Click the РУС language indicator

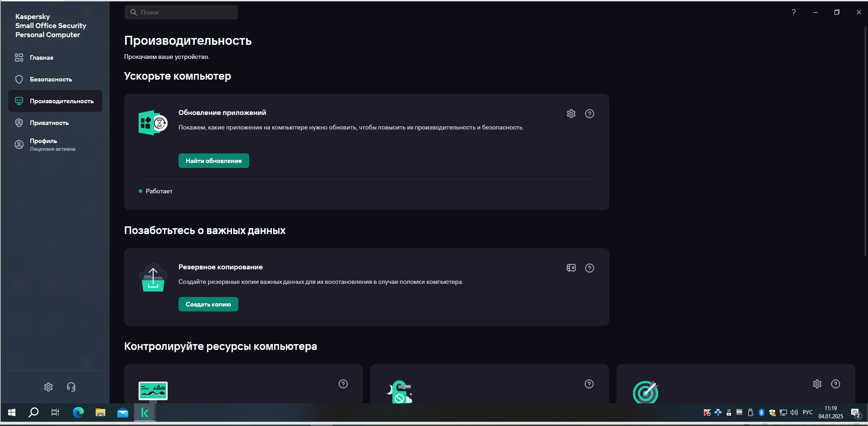point(807,412)
